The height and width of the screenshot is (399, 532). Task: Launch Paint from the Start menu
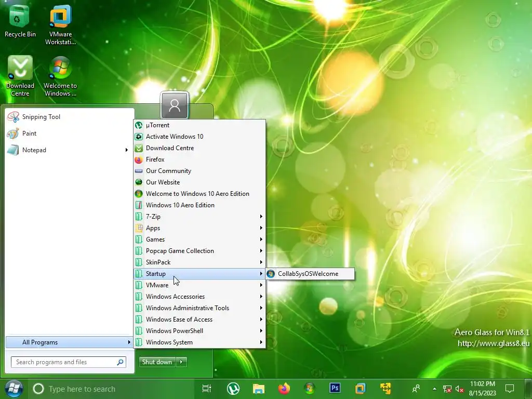(x=70, y=134)
